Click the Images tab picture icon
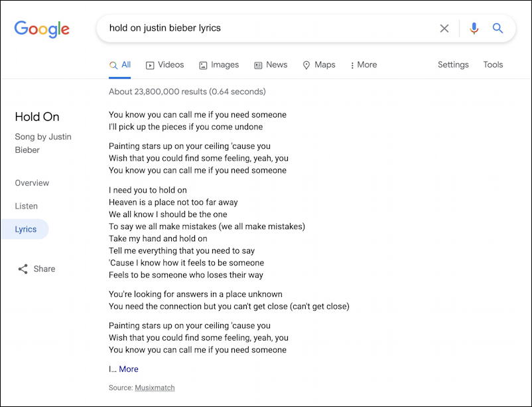 (x=203, y=65)
